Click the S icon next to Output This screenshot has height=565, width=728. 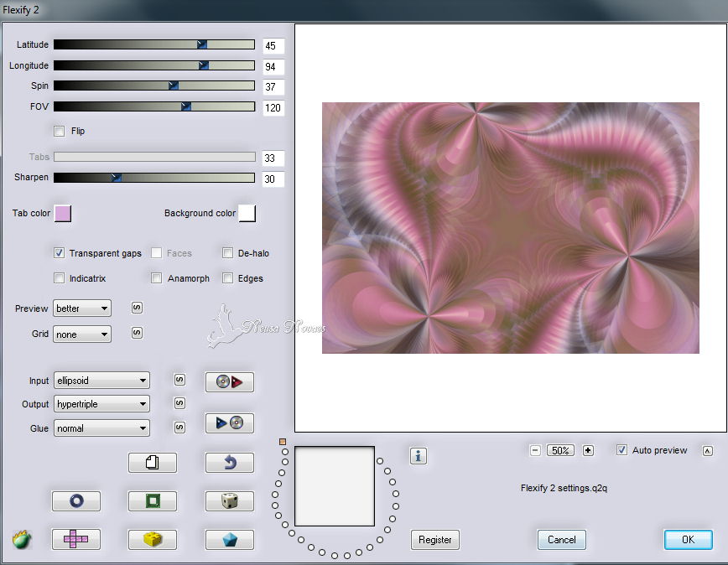pyautogui.click(x=179, y=403)
